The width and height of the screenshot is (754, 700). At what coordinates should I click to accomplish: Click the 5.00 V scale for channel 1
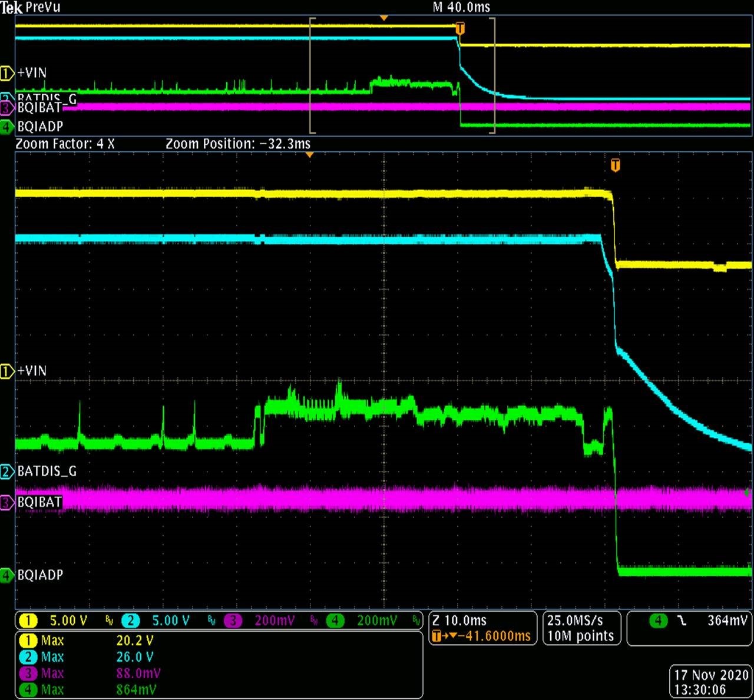click(68, 621)
